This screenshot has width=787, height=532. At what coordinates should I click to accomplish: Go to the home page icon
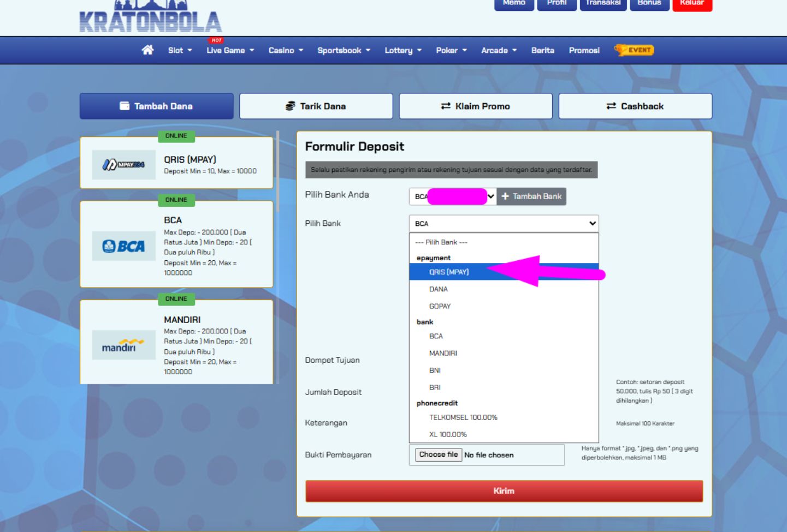pyautogui.click(x=147, y=50)
